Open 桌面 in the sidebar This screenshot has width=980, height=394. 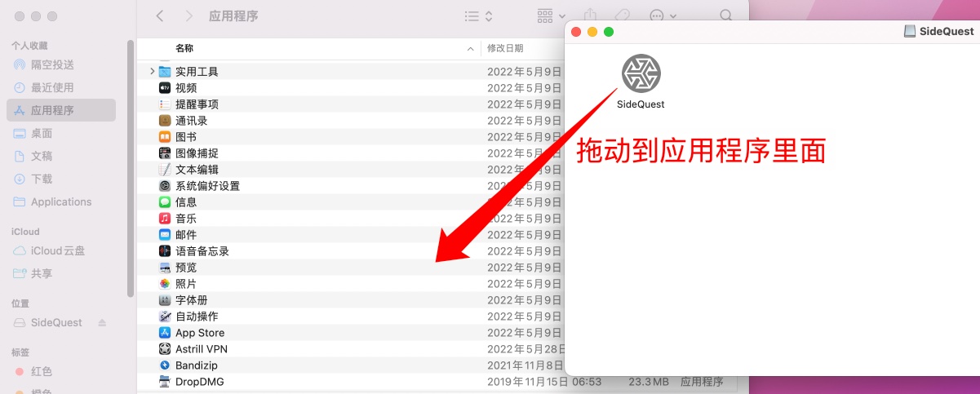coord(61,133)
